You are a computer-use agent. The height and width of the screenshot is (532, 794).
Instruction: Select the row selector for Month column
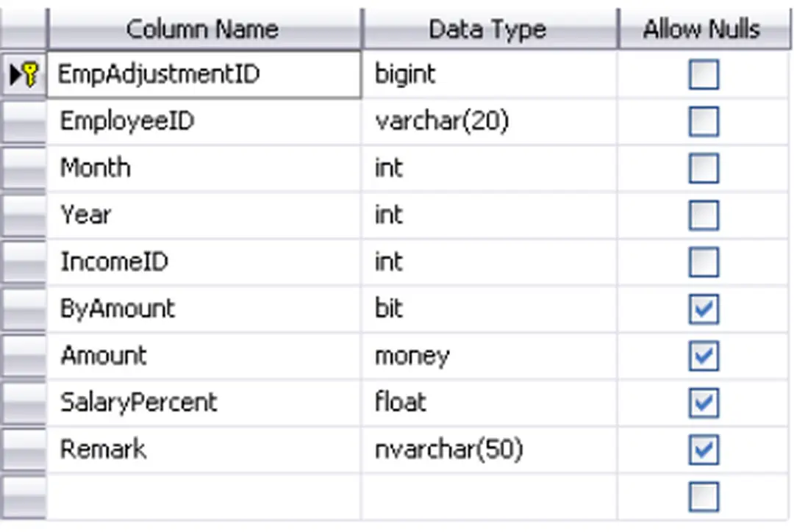coord(23,168)
